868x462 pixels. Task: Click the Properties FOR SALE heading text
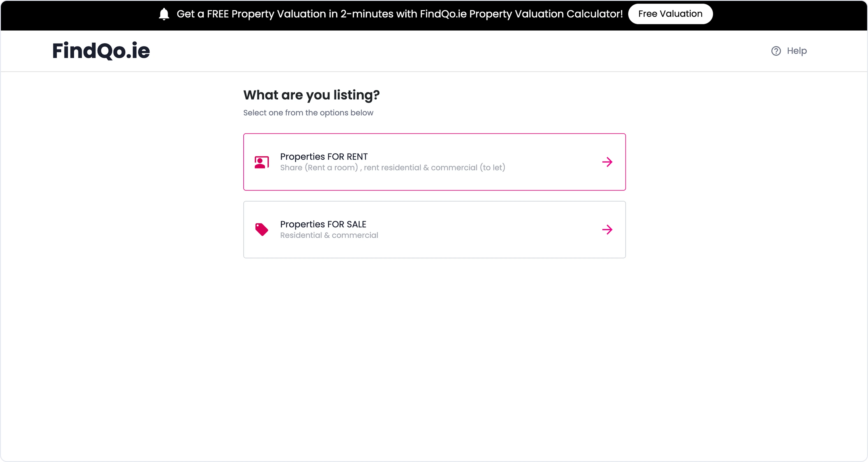[x=323, y=224]
